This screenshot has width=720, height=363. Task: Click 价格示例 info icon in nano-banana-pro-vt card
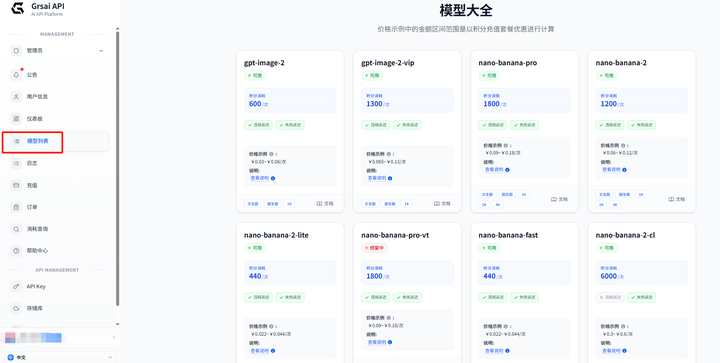click(388, 318)
